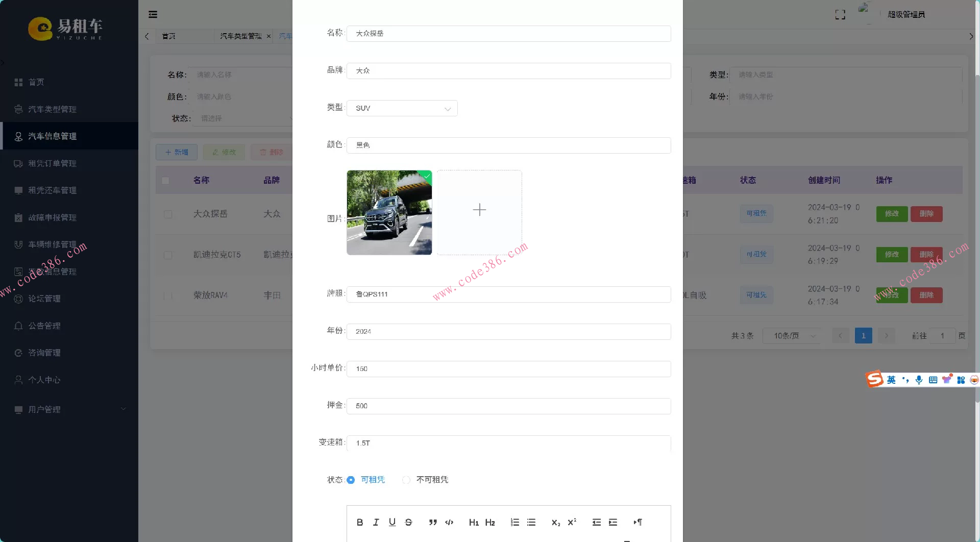
Task: Open the 类型 dropdown showing SUV
Action: pyautogui.click(x=402, y=108)
